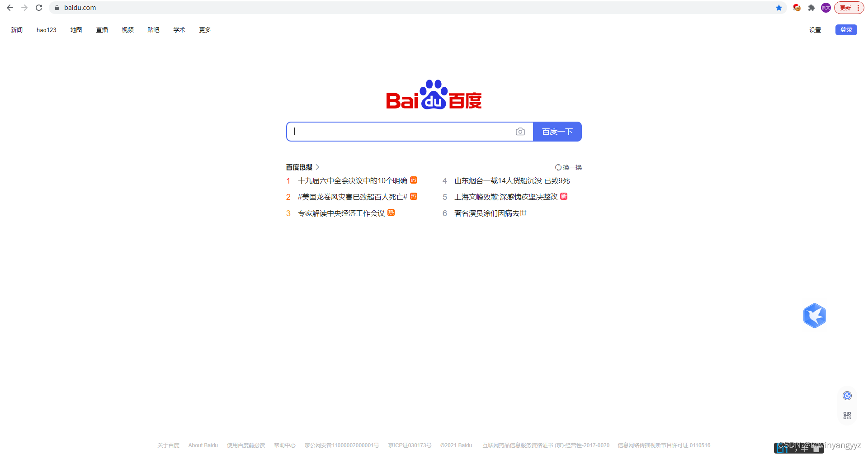The image size is (868, 454).
Task: Open hot search 十九届六中全会决议中的10个明确
Action: (353, 181)
